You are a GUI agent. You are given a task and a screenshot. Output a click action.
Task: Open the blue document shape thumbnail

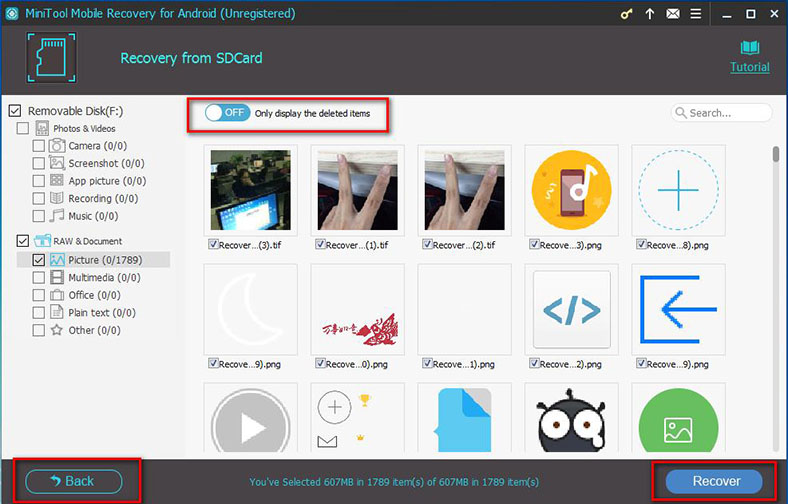464,420
